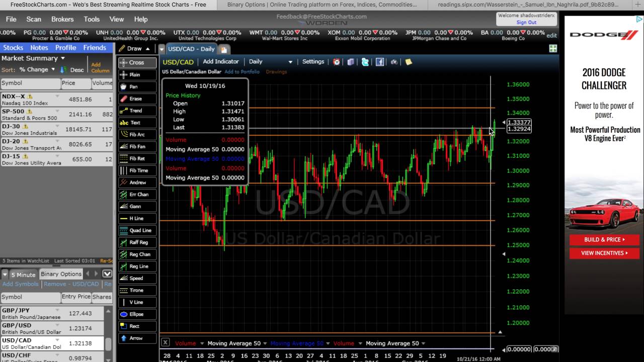Choose the Fib Ret tool
The image size is (644, 362).
[137, 158]
